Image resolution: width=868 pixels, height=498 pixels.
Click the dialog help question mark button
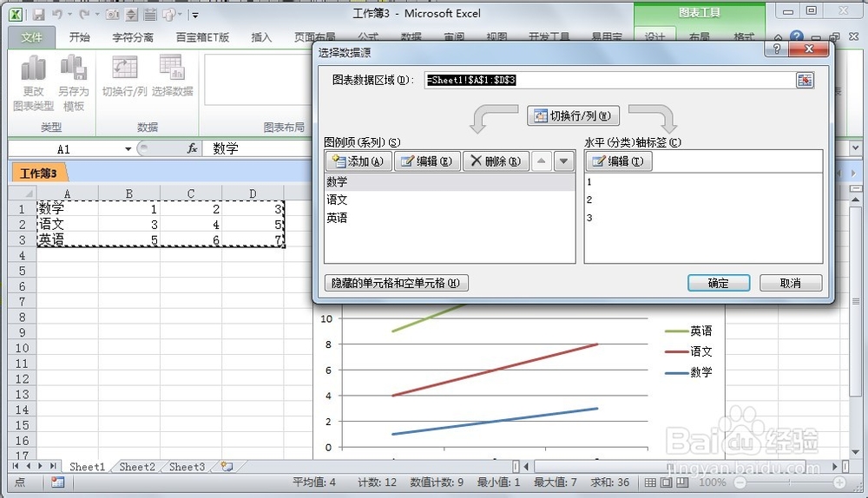(777, 49)
